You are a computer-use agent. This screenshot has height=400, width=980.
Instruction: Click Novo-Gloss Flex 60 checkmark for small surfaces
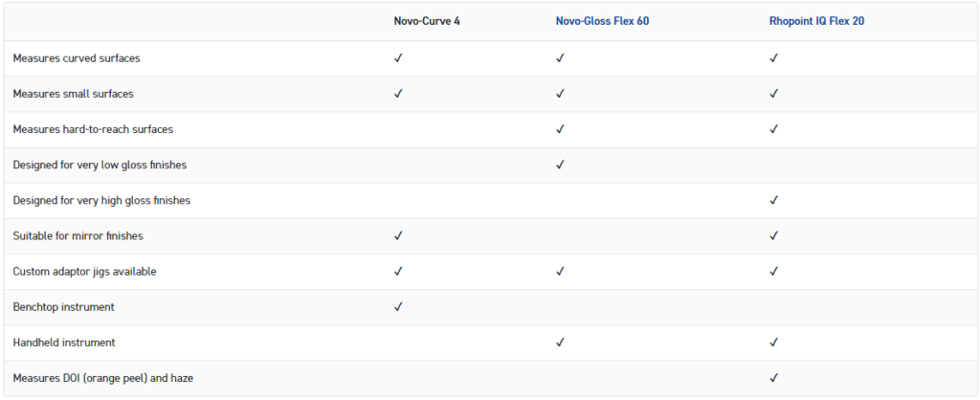[560, 94]
